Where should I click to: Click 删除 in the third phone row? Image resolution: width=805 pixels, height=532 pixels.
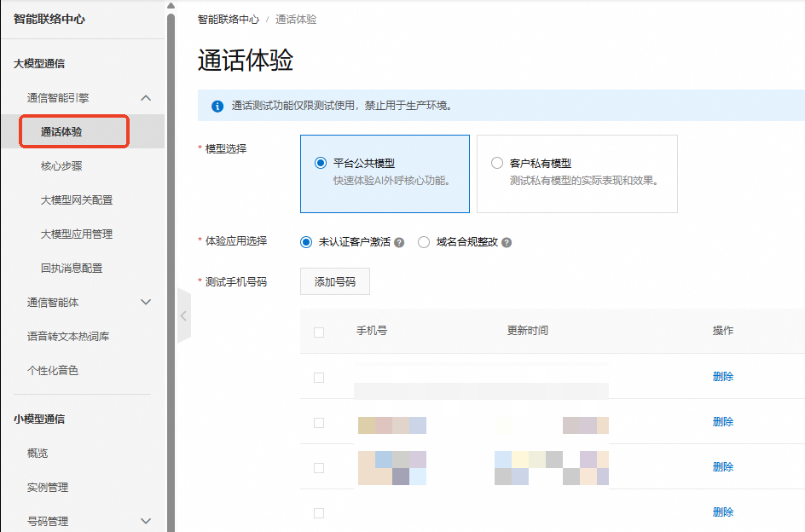point(723,467)
